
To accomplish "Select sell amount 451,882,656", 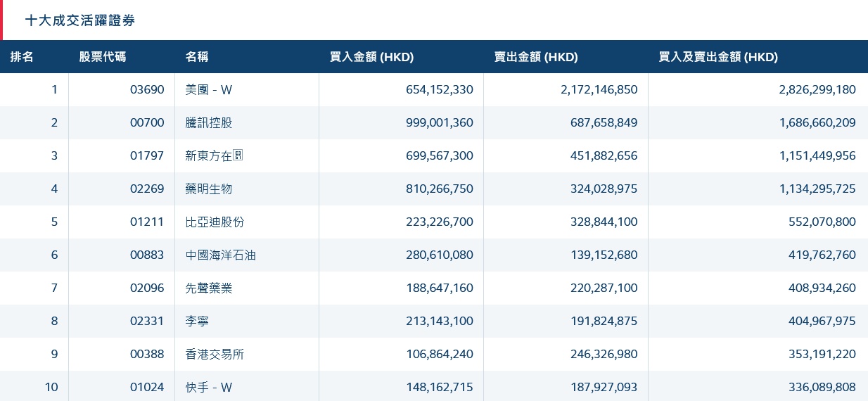I will click(x=604, y=155).
